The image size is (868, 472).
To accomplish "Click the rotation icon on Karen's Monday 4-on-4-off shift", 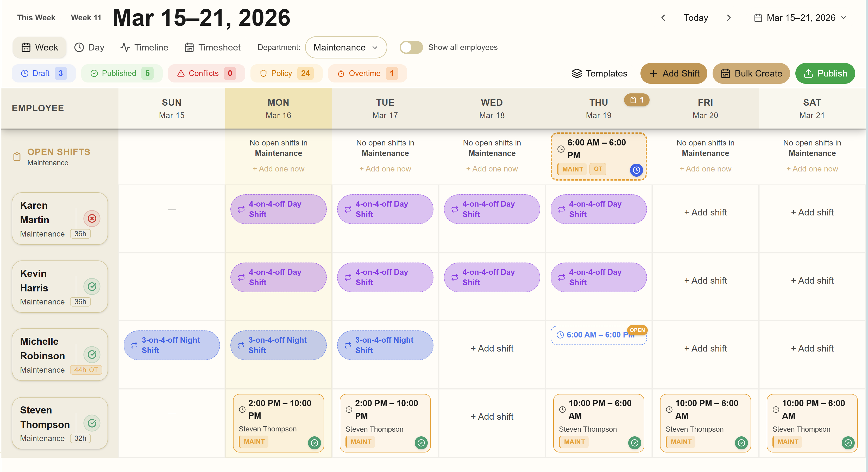I will pyautogui.click(x=241, y=209).
